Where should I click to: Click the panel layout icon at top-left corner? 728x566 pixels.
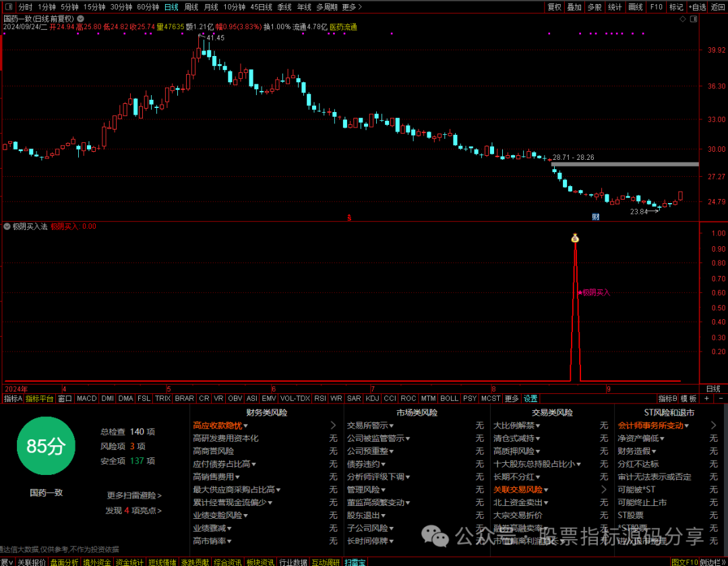8,7
